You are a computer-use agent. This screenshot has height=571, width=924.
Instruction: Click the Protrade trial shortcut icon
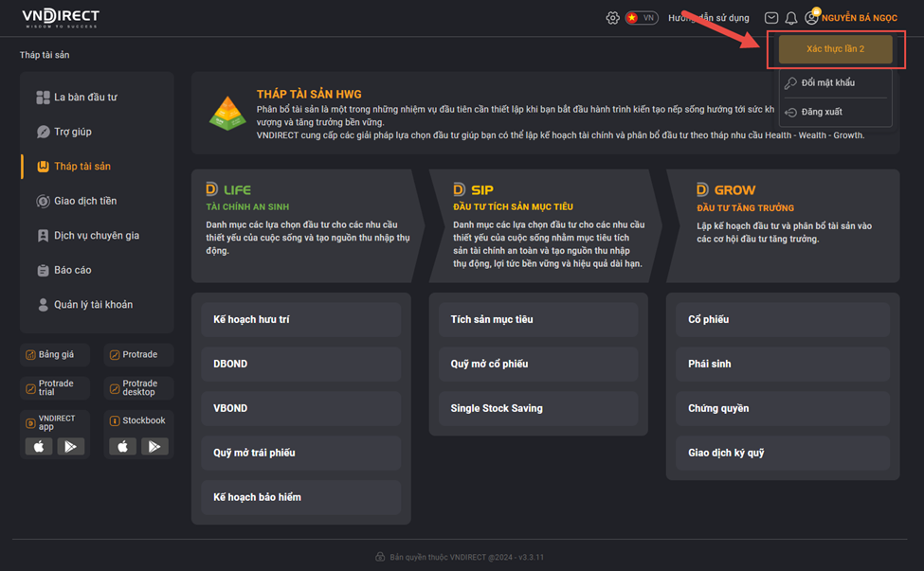point(30,388)
